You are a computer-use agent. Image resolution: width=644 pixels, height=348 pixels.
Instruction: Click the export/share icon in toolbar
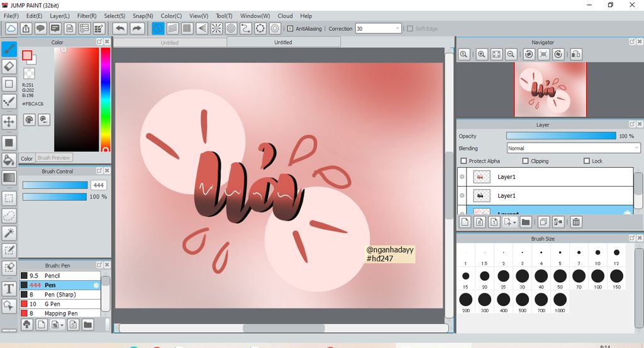point(26,28)
